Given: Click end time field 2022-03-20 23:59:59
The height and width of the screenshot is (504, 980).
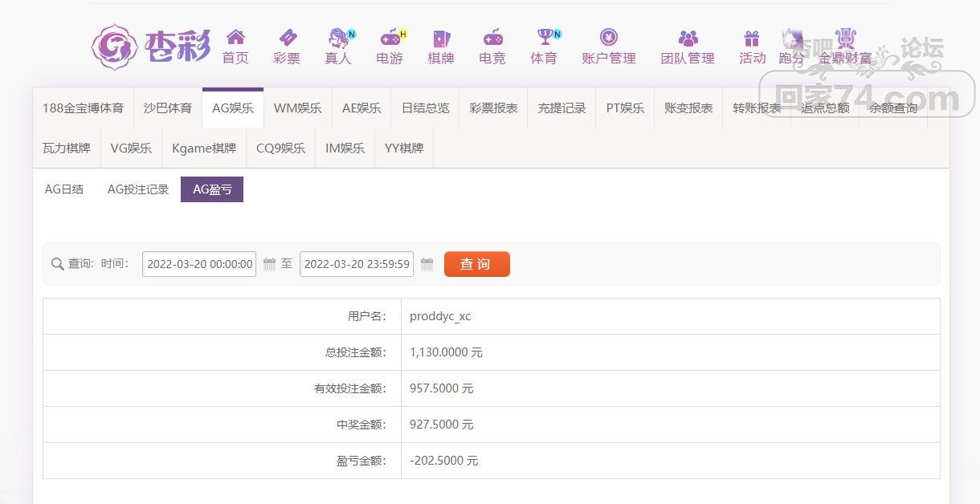Looking at the screenshot, I should (x=357, y=264).
